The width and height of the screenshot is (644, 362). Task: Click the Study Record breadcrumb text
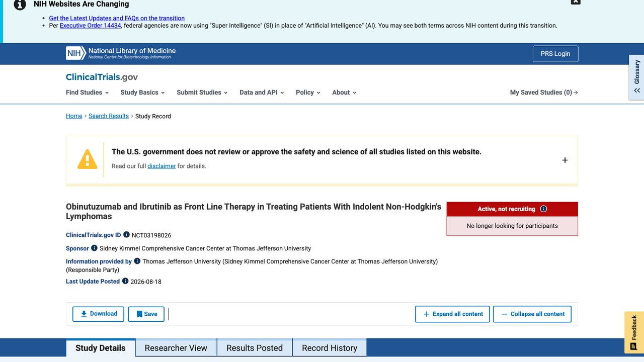(153, 116)
